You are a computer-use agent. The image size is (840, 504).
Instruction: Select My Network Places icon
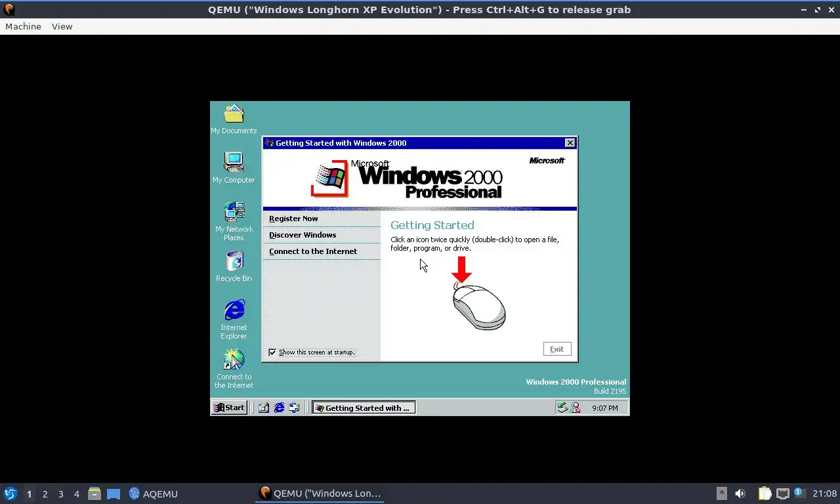coord(234,221)
